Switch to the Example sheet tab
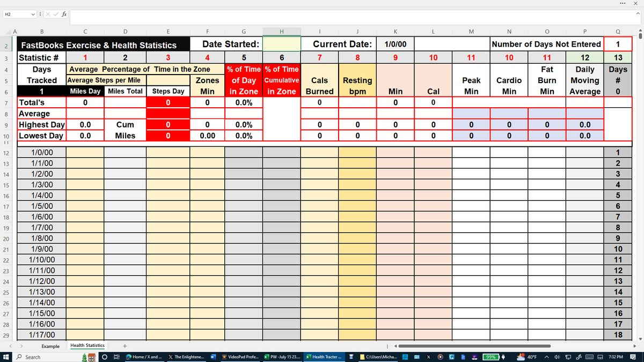This screenshot has height=362, width=644. 50,346
